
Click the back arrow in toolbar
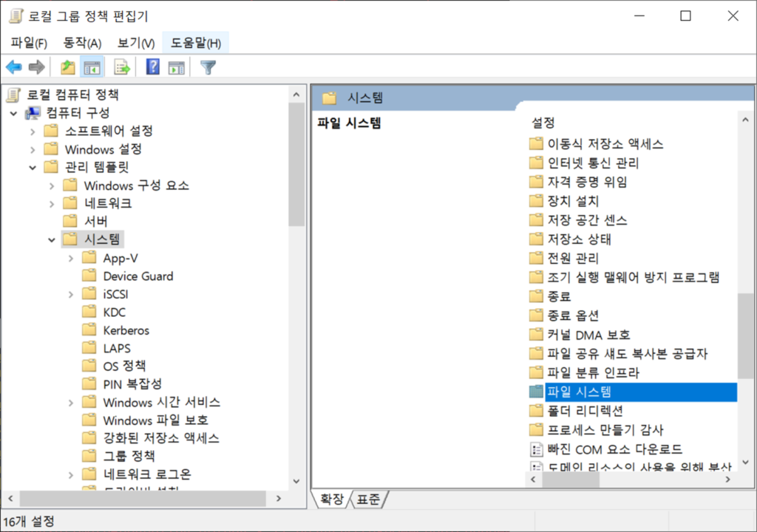coord(13,67)
